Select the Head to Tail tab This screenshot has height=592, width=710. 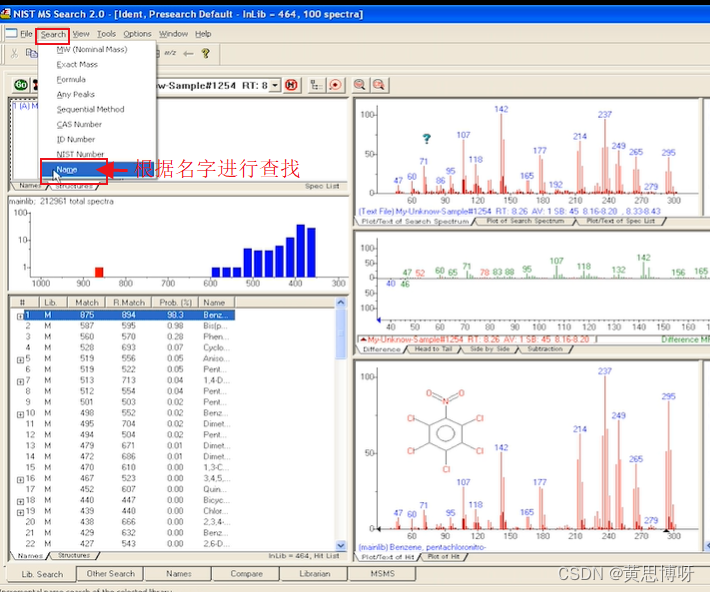click(x=434, y=349)
